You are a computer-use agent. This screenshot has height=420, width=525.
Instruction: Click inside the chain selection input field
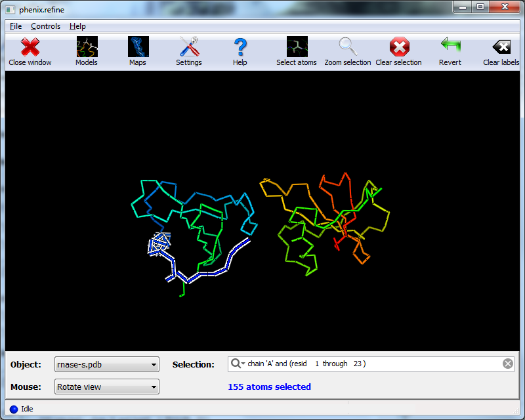361,364
